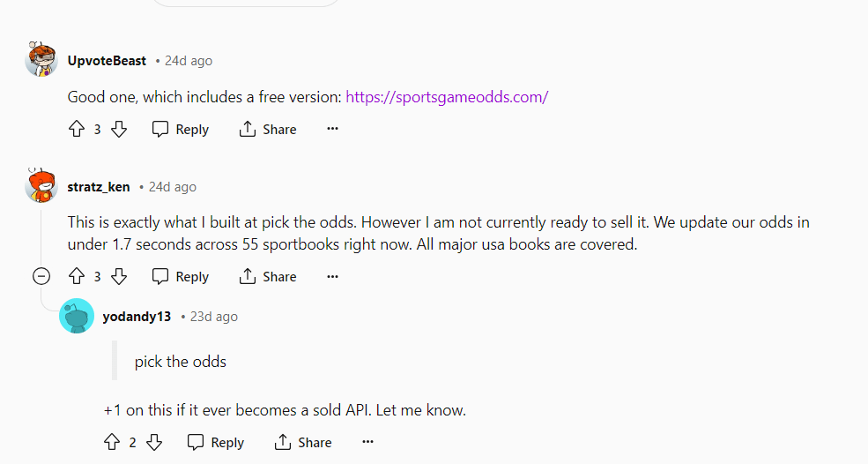Reply to stratz_ken's comment
The width and height of the screenshot is (868, 464).
[181, 277]
